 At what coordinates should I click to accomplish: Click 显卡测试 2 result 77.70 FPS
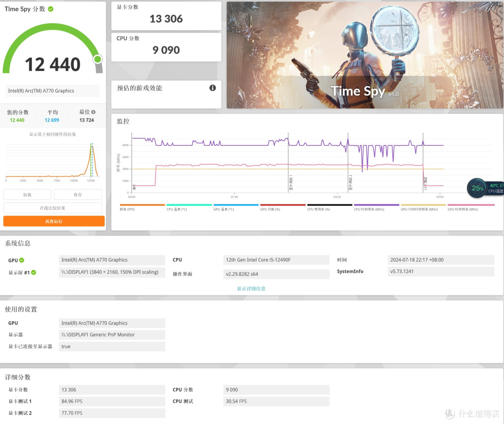112,413
